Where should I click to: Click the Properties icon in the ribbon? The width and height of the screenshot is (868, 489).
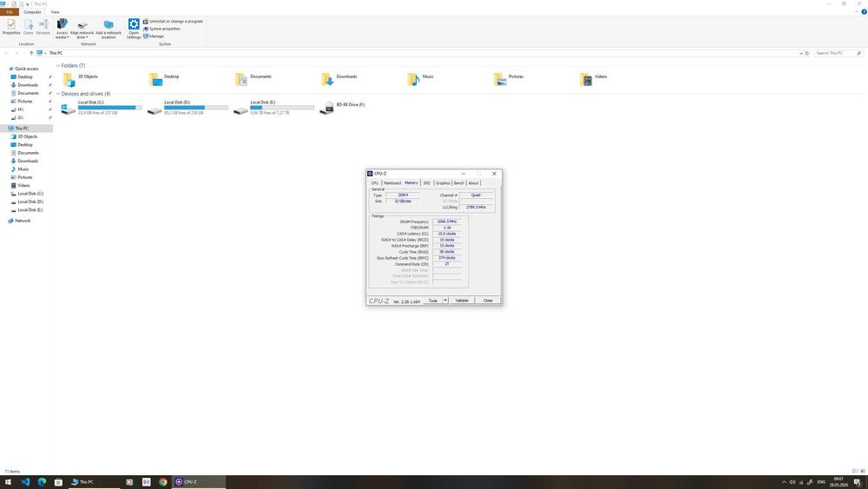[x=11, y=27]
